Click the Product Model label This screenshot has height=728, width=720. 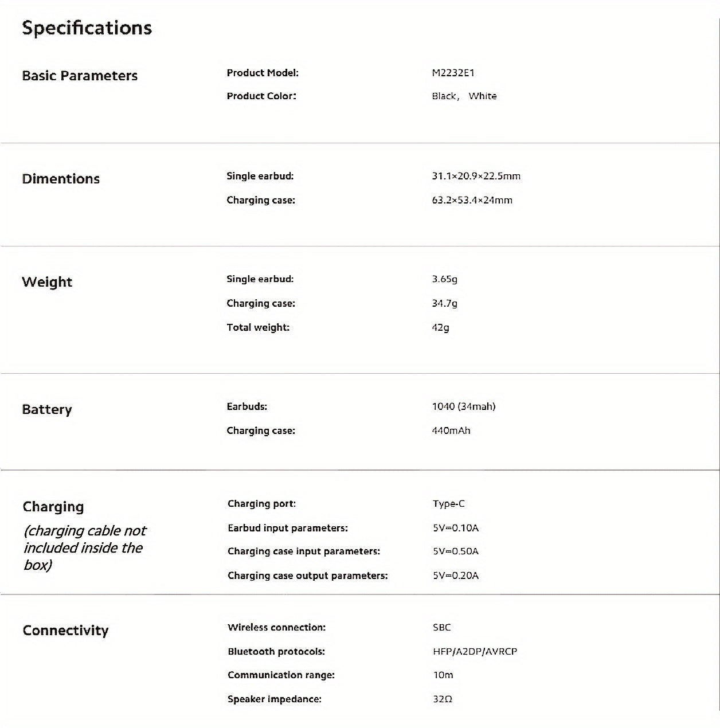(x=263, y=73)
